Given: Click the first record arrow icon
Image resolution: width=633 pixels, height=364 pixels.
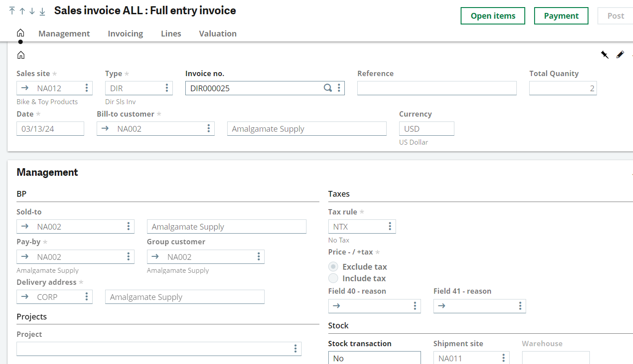Looking at the screenshot, I should [12, 11].
